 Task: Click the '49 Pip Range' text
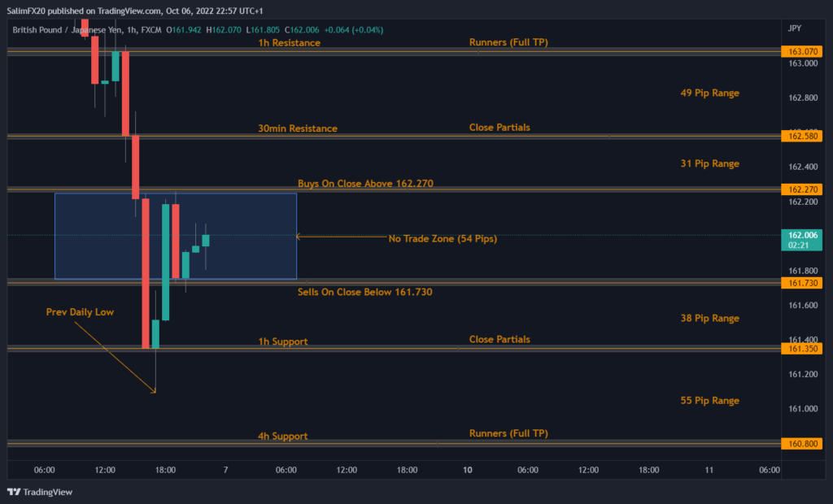coord(709,93)
